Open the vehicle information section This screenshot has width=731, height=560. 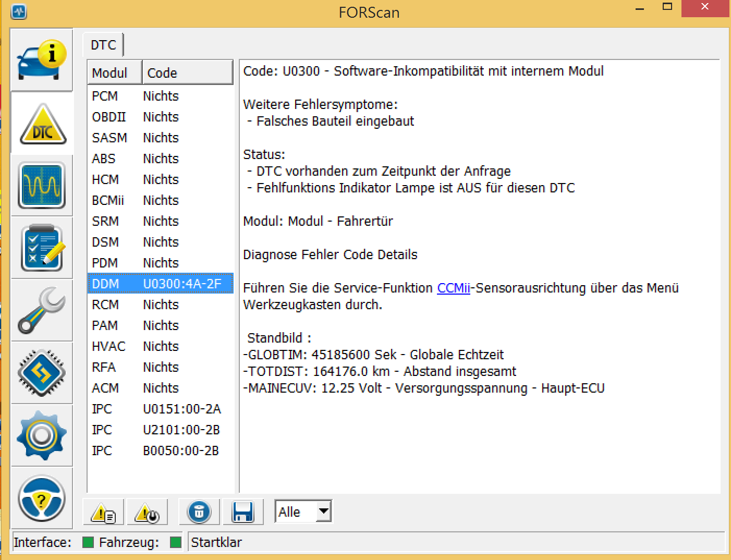coord(42,60)
